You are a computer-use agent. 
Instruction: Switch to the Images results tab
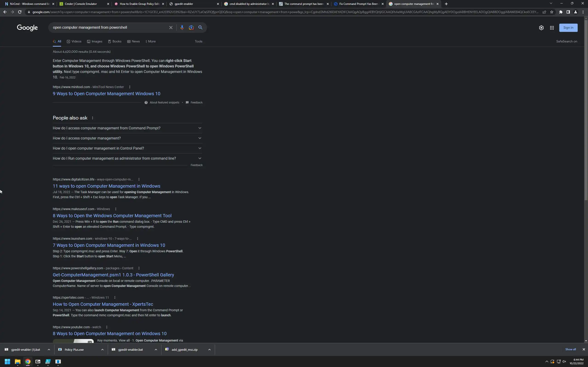click(x=95, y=41)
